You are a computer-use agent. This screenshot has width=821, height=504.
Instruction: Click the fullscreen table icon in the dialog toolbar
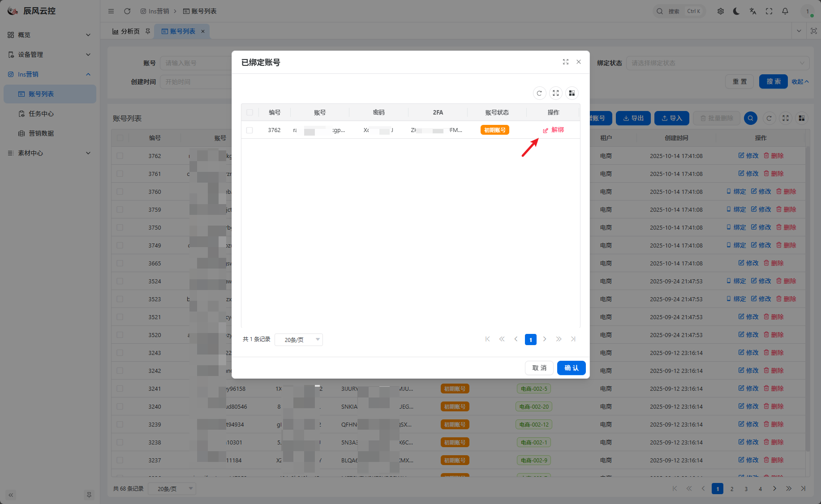tap(555, 93)
